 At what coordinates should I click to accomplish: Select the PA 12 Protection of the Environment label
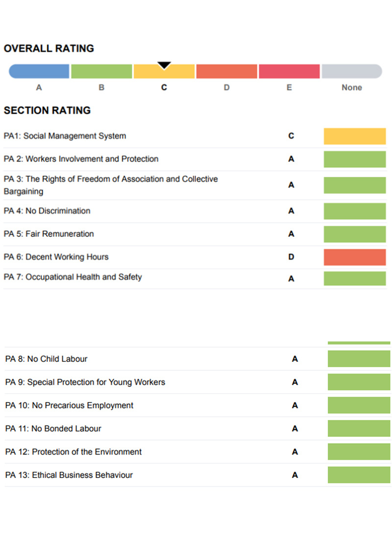(x=73, y=452)
